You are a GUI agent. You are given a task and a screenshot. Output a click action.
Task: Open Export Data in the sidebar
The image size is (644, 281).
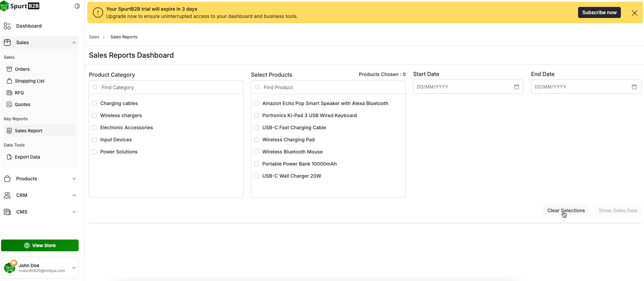pos(40,157)
